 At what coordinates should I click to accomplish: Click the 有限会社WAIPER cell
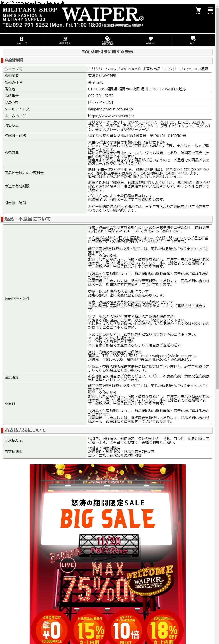tap(149, 76)
